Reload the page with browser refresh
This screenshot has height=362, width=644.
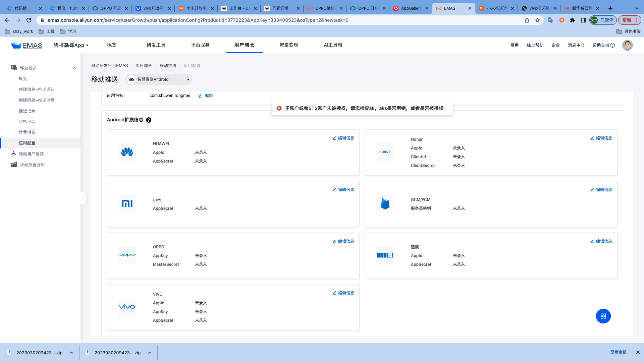point(29,20)
